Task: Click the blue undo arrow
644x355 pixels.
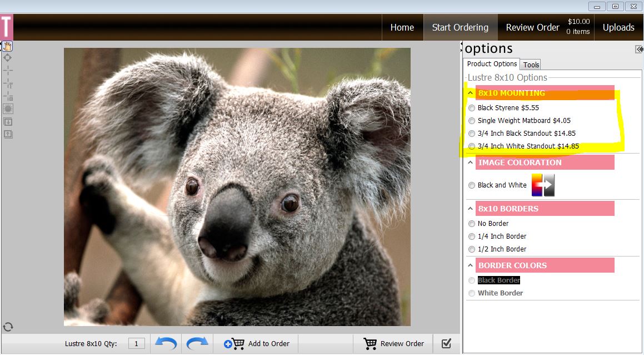Action: coord(166,343)
